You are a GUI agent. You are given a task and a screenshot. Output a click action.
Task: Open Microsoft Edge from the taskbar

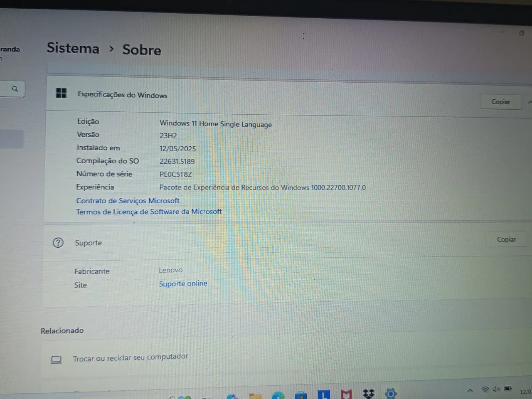pyautogui.click(x=278, y=395)
